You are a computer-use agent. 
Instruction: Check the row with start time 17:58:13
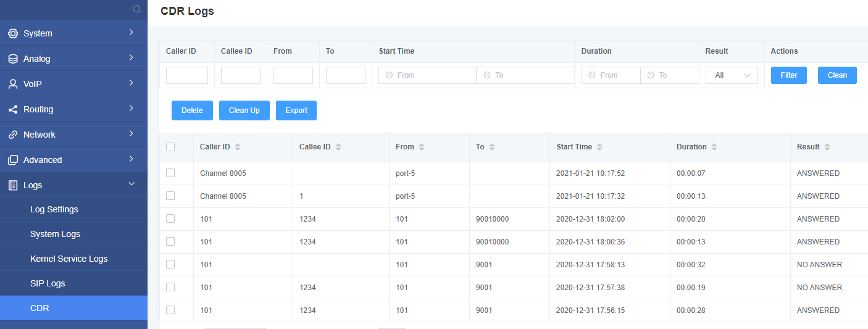tap(170, 264)
